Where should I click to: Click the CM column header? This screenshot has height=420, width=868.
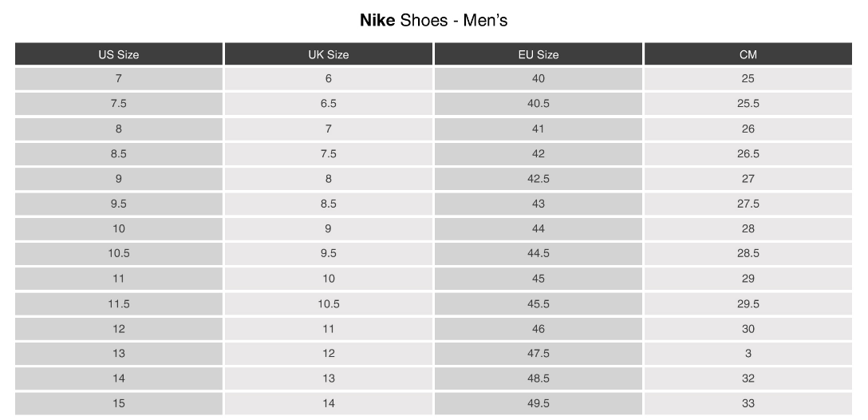tap(748, 54)
